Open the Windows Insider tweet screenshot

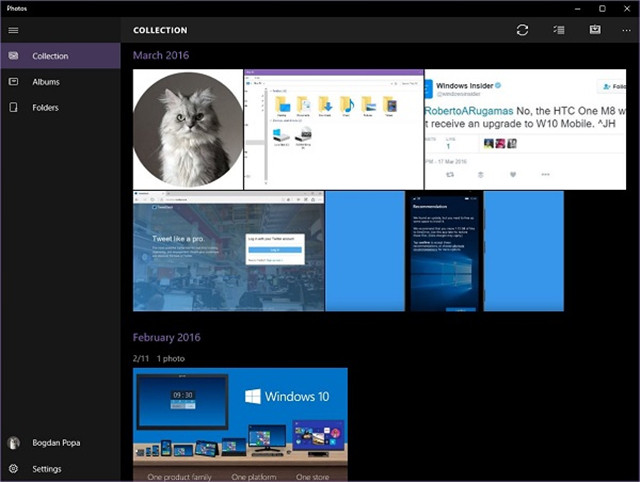tap(525, 129)
